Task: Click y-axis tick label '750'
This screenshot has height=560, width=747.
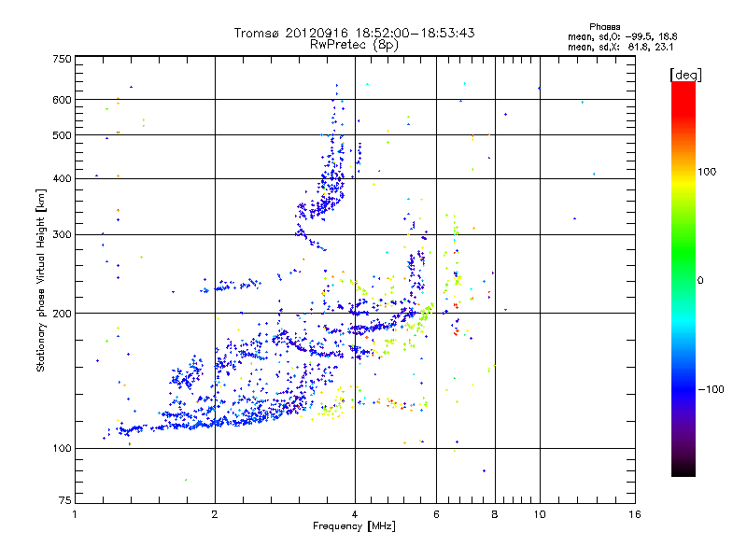Action: tap(63, 59)
